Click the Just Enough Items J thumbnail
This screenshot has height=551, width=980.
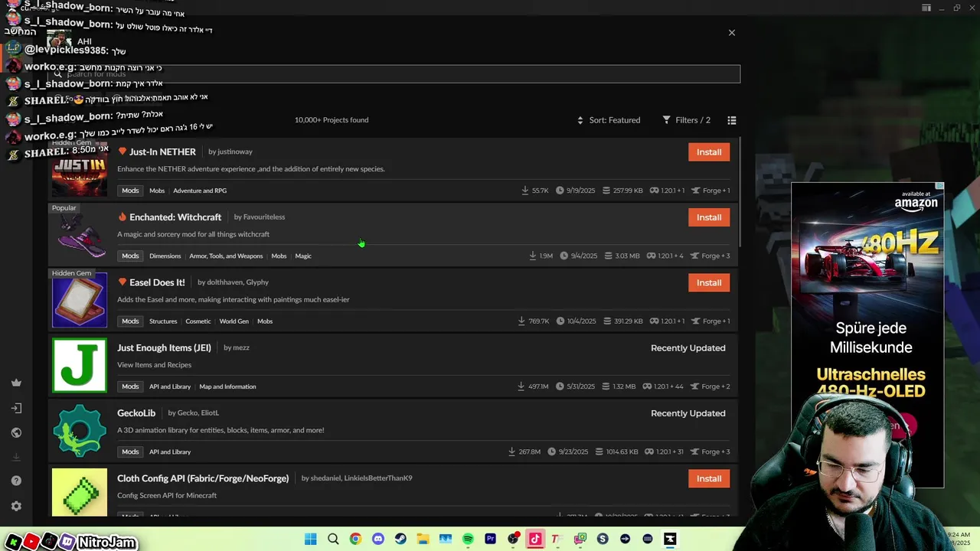point(80,365)
